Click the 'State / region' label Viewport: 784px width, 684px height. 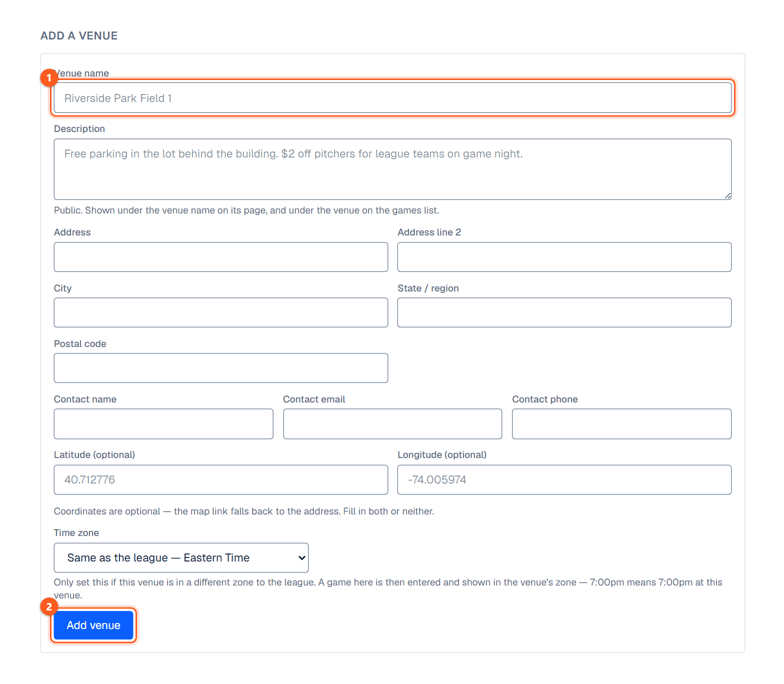point(428,288)
